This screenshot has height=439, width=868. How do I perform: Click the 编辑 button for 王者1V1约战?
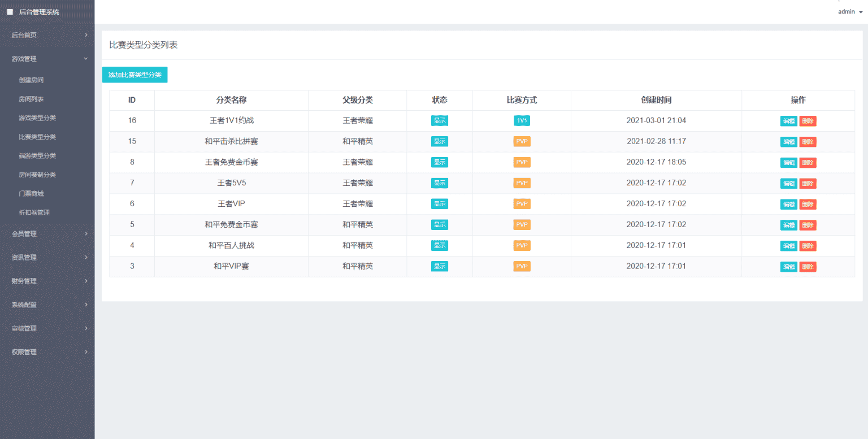point(788,121)
